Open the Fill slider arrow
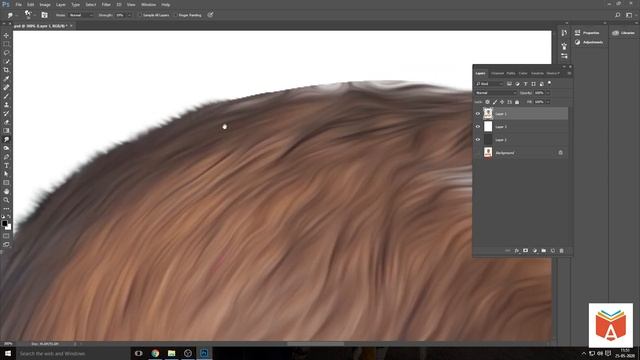640x360 pixels. [548, 102]
